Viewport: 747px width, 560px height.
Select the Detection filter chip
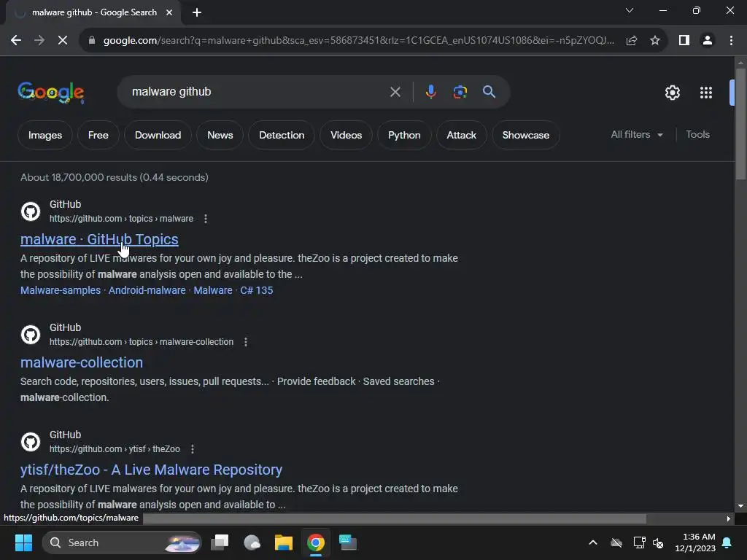coord(282,135)
